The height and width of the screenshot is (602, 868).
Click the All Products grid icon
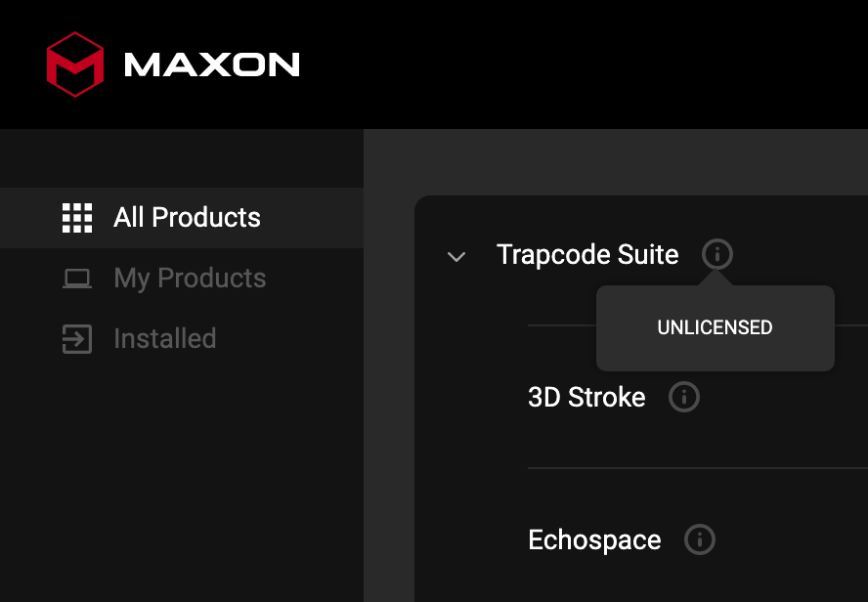77,218
